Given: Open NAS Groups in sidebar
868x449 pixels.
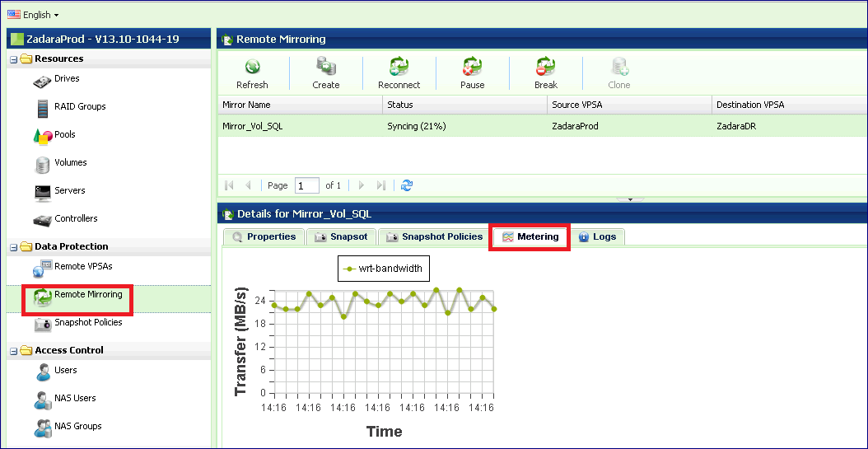Looking at the screenshot, I should click(x=78, y=426).
